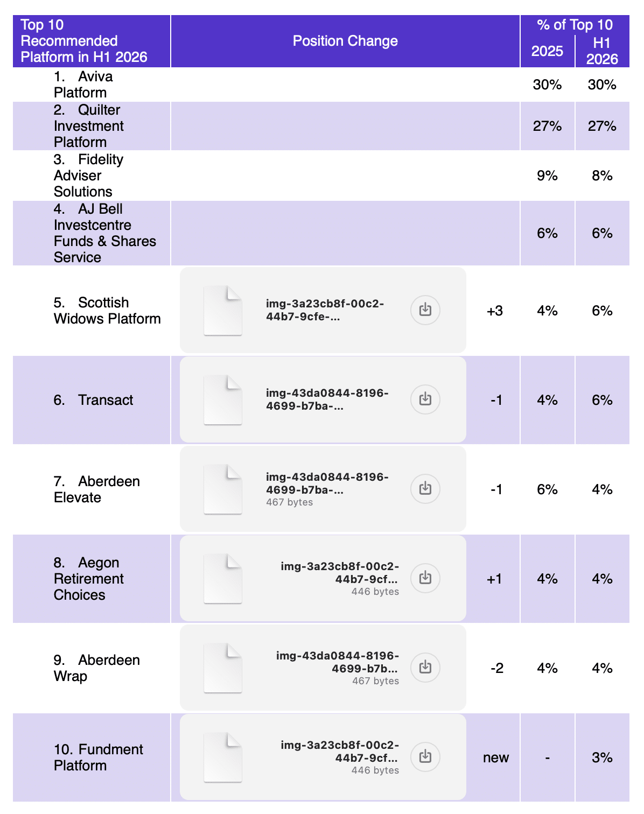This screenshot has width=644, height=814.
Task: Click the +3 position change value
Action: coord(494,311)
